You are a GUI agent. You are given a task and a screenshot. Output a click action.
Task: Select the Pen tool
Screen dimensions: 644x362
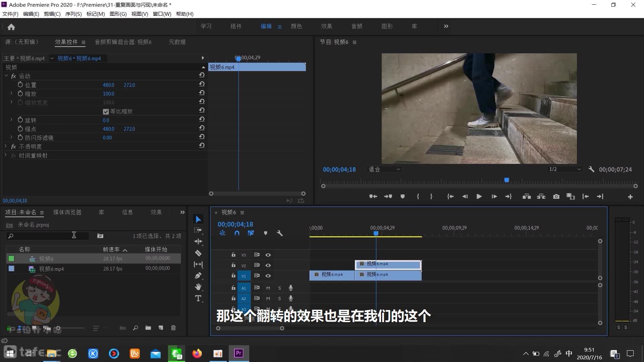(198, 276)
